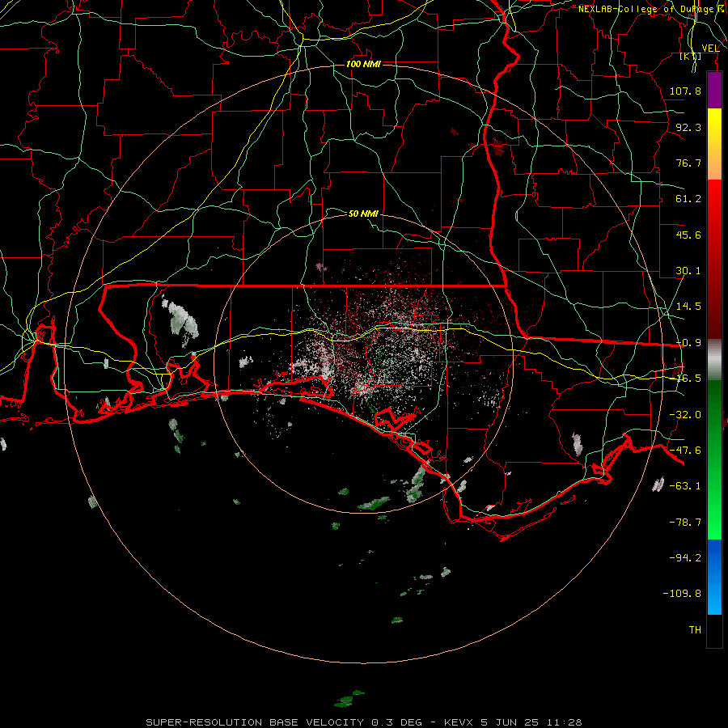Select the 107.8 velocity scale value

tap(685, 91)
